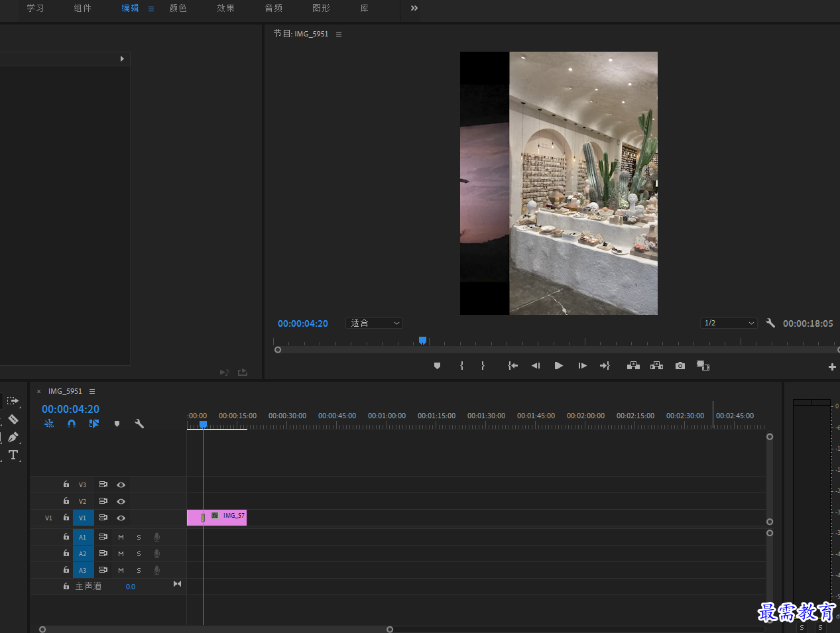Toggle Snap in timeline magnet icon
Screen dimensions: 840x633
tap(72, 424)
